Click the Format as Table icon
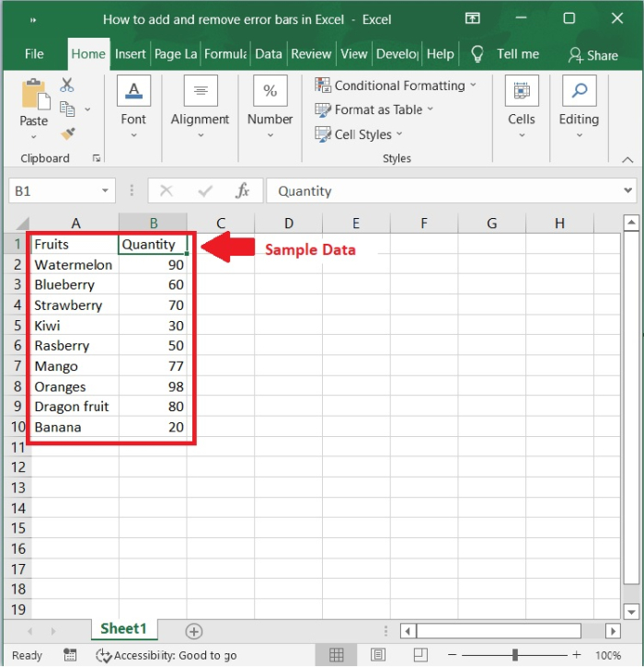Screen dimensions: 644x667 pos(323,109)
